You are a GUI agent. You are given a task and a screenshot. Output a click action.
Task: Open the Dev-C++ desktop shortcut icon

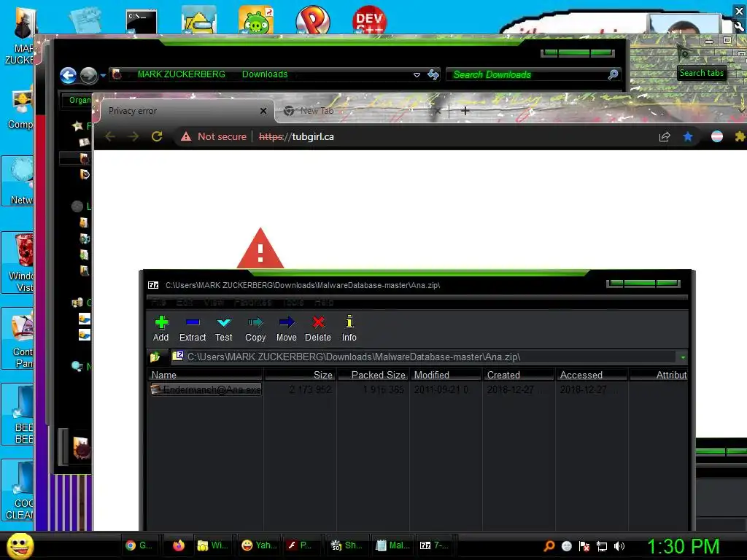pos(369,19)
